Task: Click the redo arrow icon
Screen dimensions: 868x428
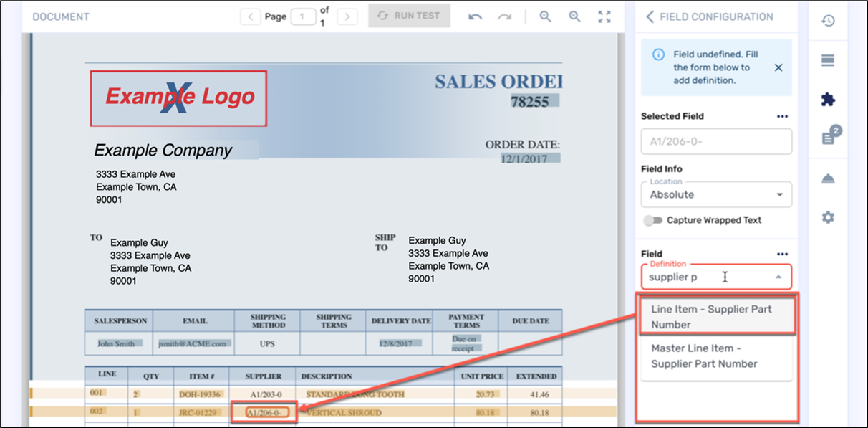Action: [x=505, y=16]
